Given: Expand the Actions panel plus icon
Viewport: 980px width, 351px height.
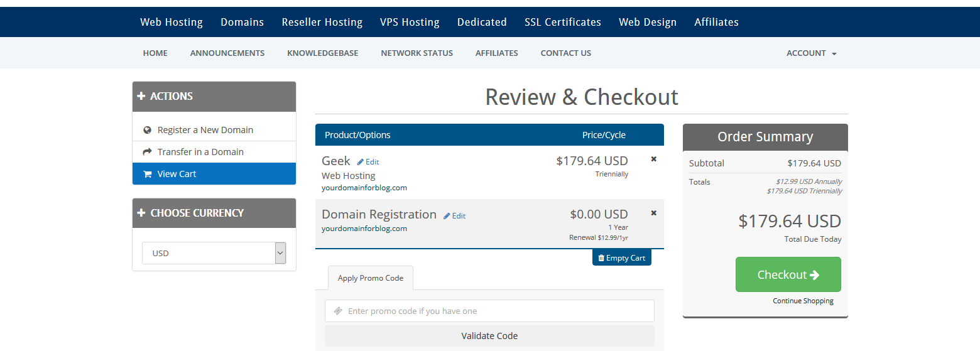Looking at the screenshot, I should tap(141, 96).
